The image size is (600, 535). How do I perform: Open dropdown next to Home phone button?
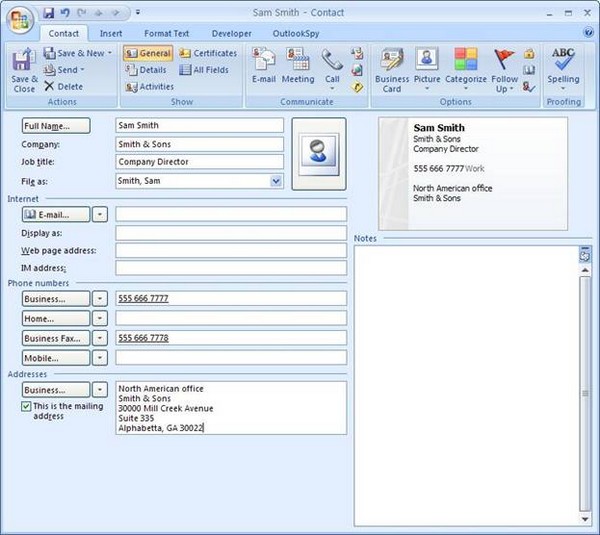pyautogui.click(x=100, y=318)
